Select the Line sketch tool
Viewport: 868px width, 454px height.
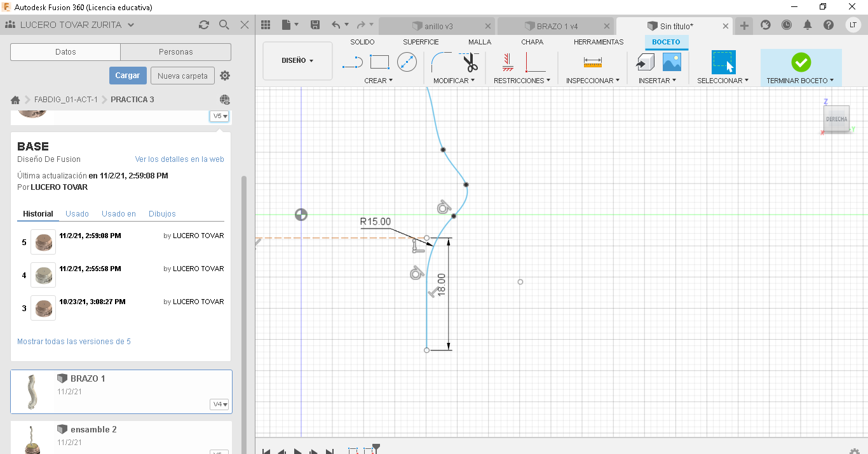point(352,62)
